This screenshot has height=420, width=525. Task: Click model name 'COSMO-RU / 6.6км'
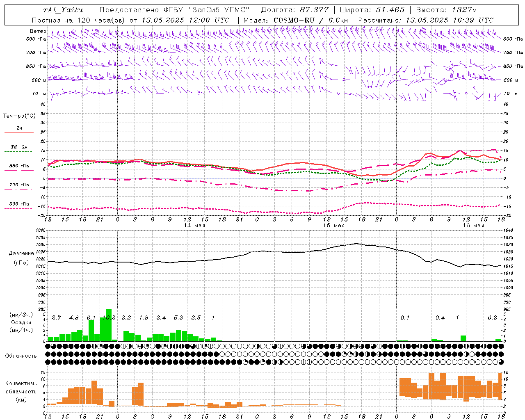311,20
